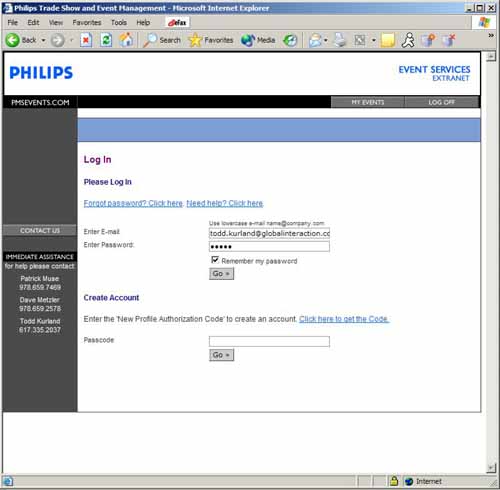Screen dimensions: 500x490
Task: Click Patrick Muse contact name
Action: click(40, 278)
